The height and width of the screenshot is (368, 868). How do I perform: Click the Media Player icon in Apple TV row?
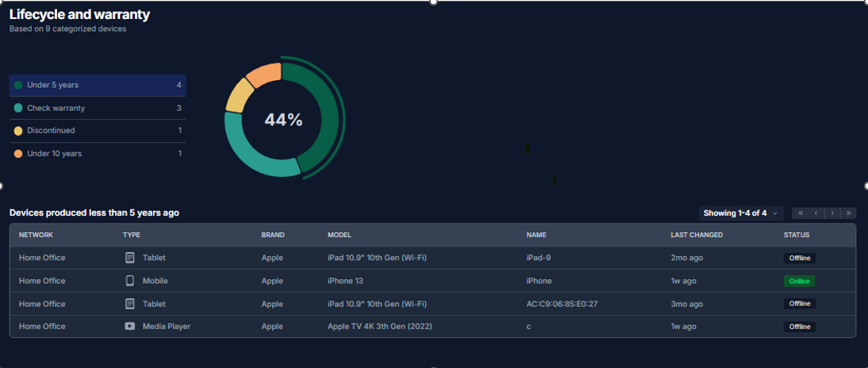click(130, 327)
